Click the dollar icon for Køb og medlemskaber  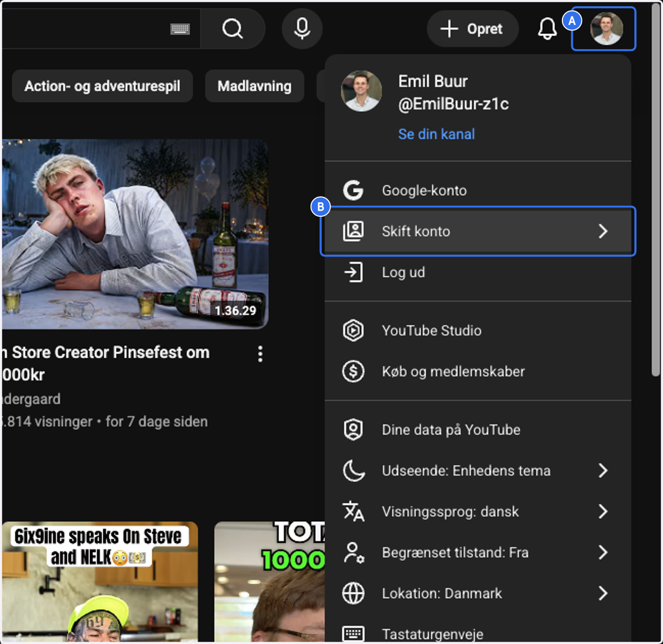pos(353,371)
